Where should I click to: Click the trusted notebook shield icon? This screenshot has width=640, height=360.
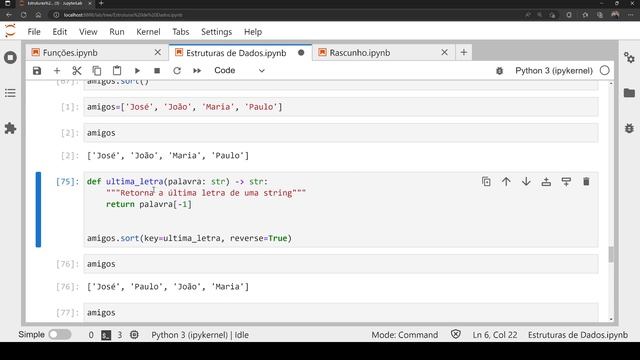(x=456, y=335)
